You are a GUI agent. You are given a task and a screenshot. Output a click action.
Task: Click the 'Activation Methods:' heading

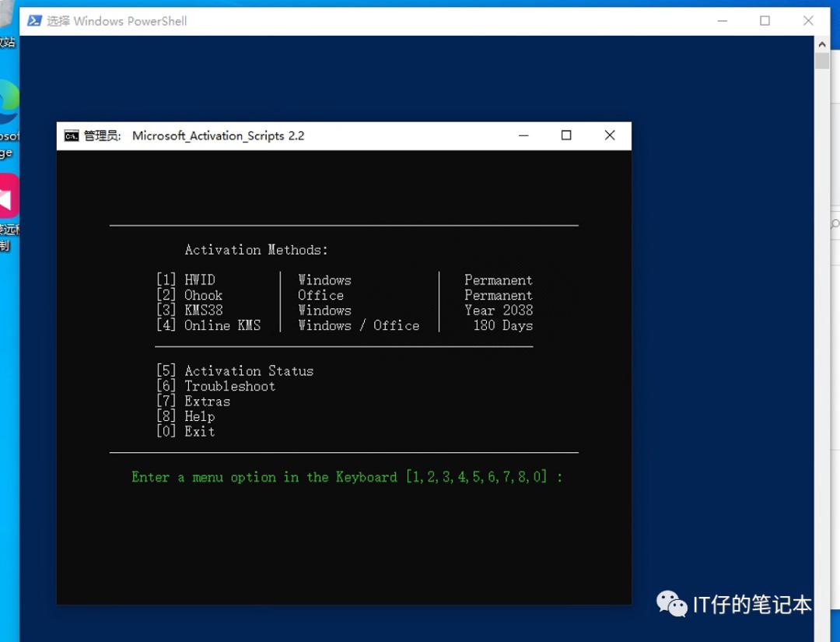click(x=256, y=250)
